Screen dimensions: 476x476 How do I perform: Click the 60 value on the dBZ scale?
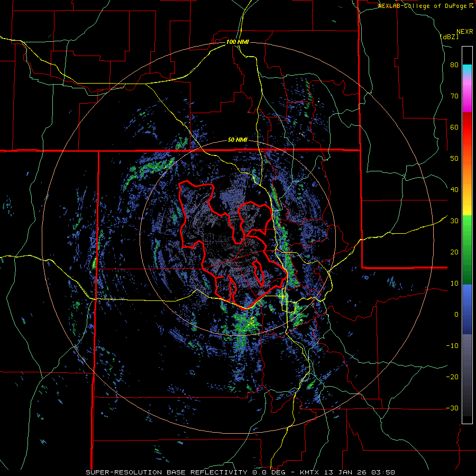coord(454,127)
